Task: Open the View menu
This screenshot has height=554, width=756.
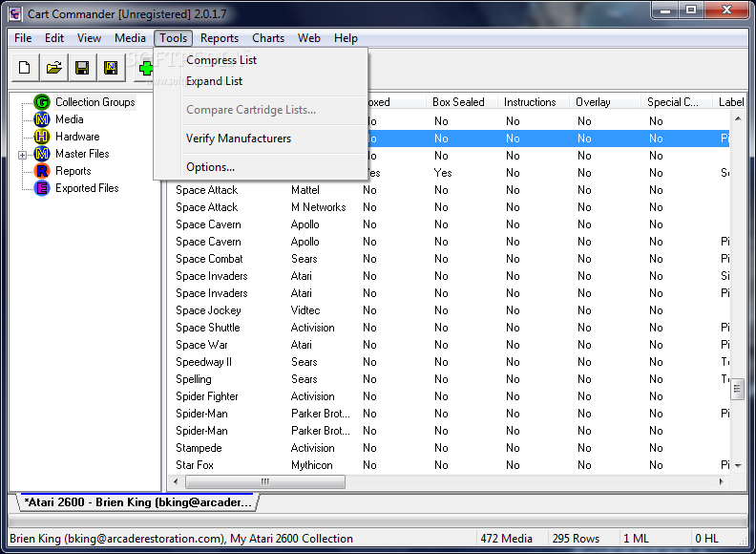Action: click(89, 38)
